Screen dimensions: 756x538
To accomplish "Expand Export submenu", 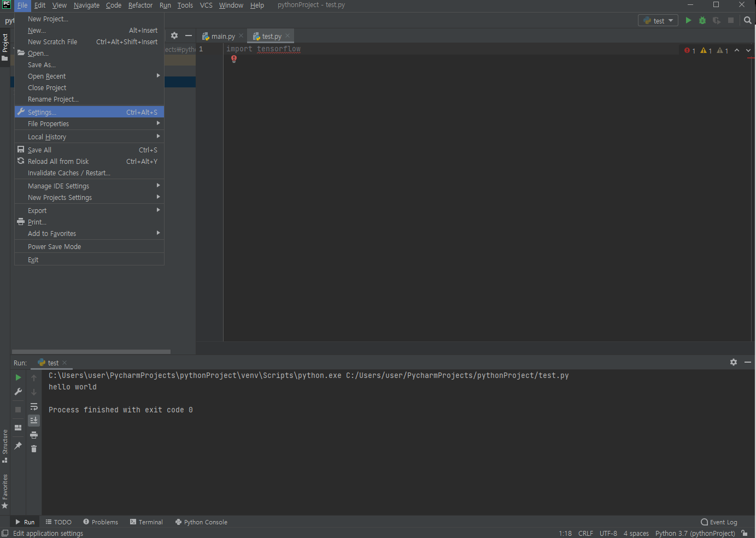I will [x=90, y=210].
